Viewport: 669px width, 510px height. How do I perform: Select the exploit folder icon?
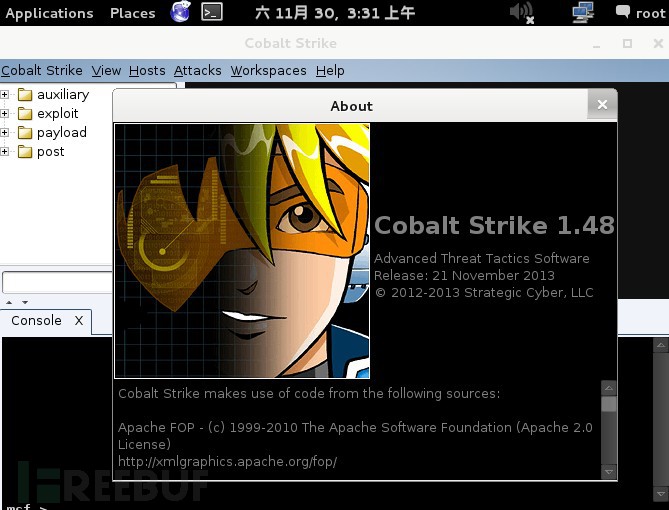point(25,114)
